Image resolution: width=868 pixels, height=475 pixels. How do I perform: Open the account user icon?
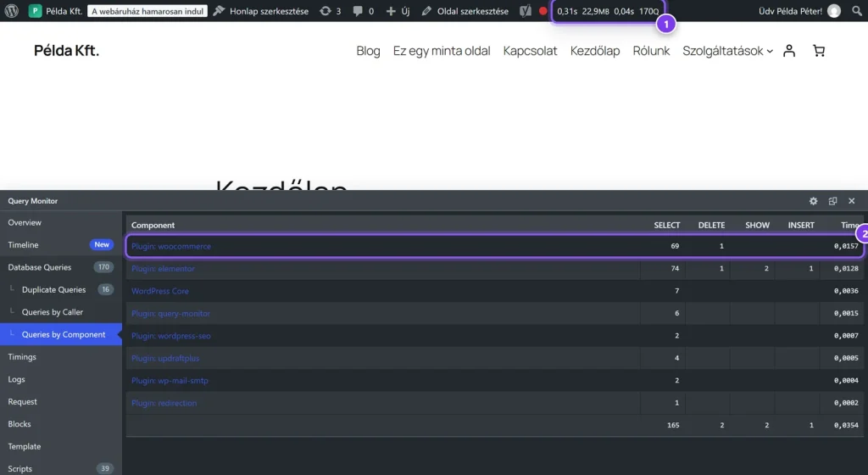click(789, 51)
